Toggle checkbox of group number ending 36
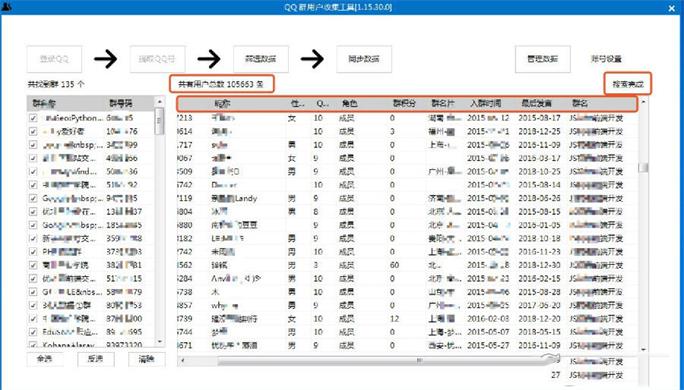Image resolution: width=684 pixels, height=390 pixels. (x=33, y=171)
